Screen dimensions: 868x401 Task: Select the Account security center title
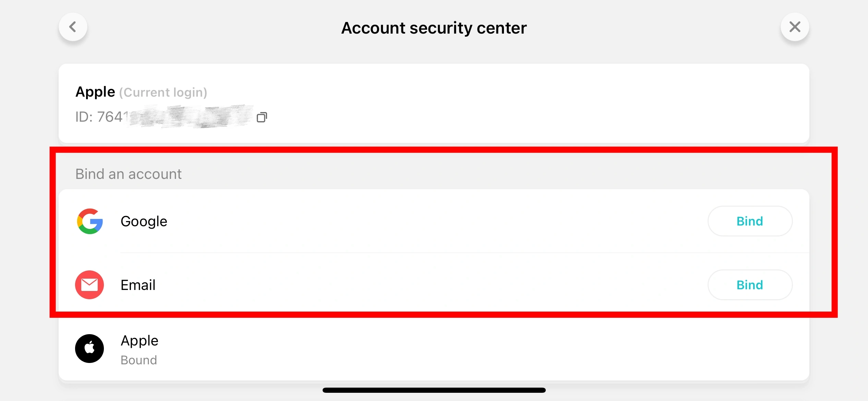click(434, 28)
